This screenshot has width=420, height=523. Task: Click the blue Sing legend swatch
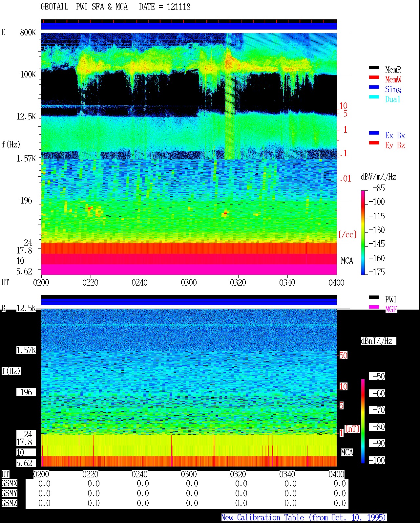374,87
